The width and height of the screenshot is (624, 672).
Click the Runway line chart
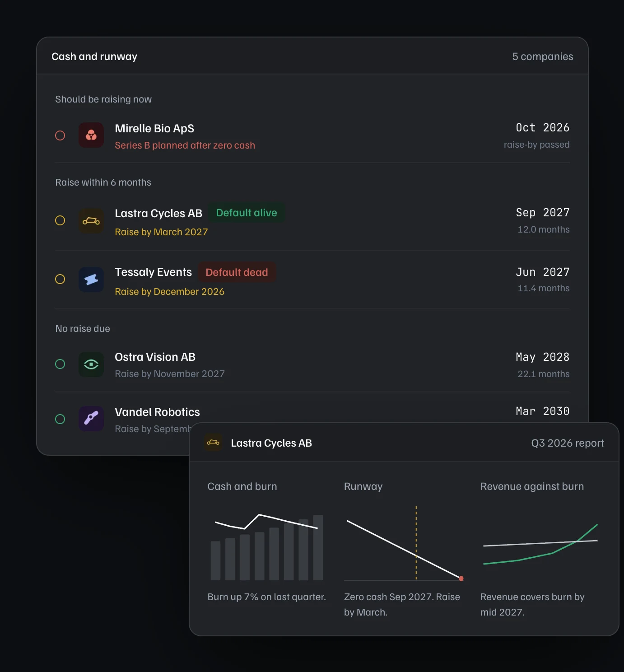coord(404,543)
